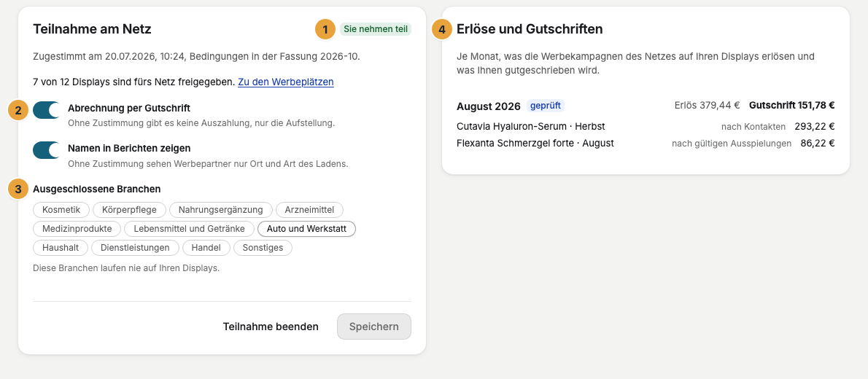Viewport: 868px width, 379px height.
Task: Click the Sie nehmen teil status badge
Action: [376, 29]
